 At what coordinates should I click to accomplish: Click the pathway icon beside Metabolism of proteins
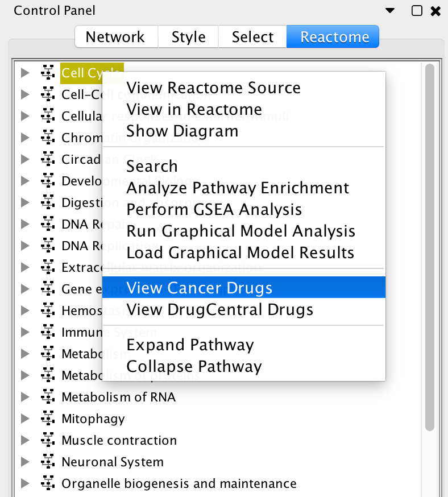[48, 375]
